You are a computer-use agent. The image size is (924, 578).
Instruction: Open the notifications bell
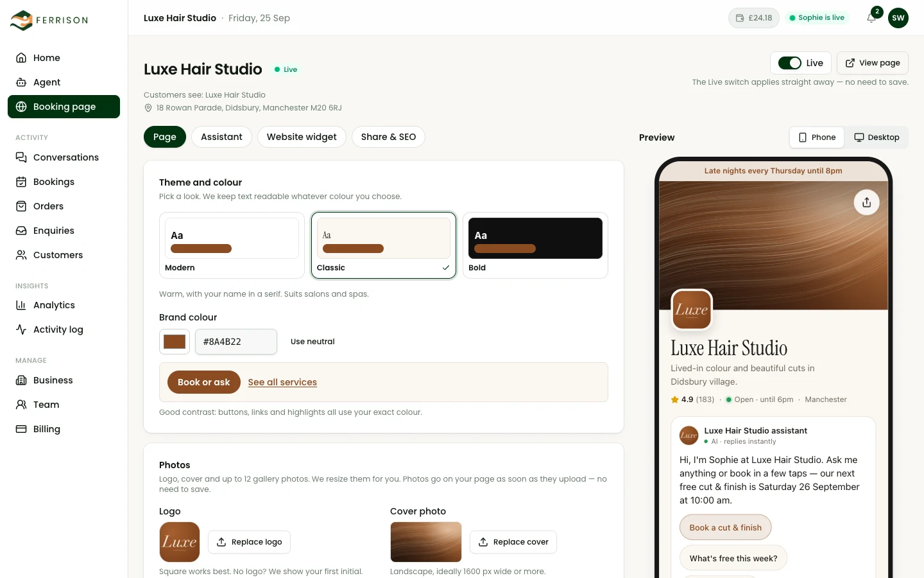pos(871,18)
